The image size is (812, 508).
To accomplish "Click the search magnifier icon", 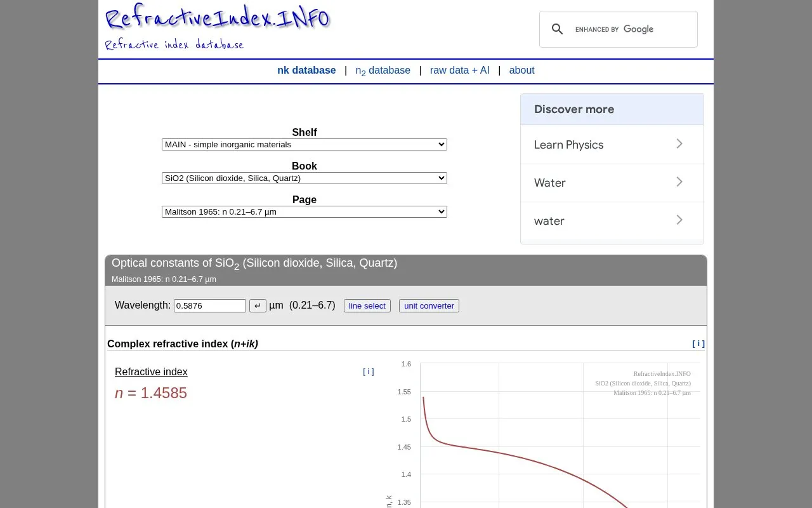I will pos(558,29).
